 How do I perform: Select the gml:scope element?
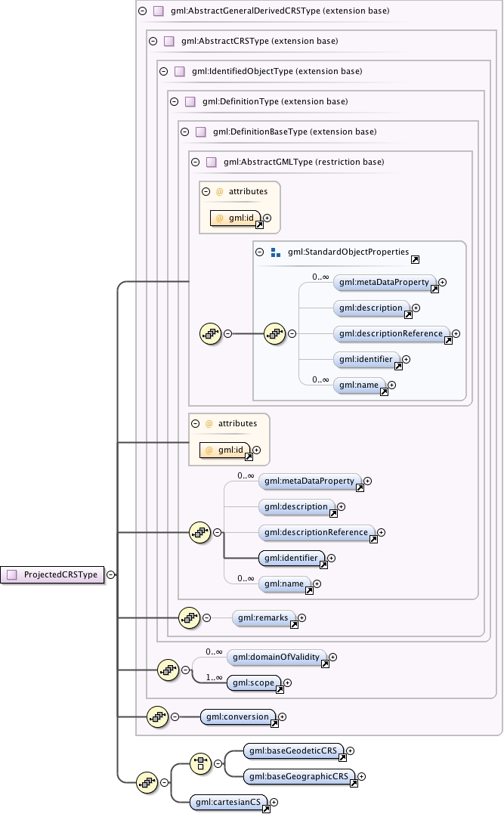click(x=254, y=682)
